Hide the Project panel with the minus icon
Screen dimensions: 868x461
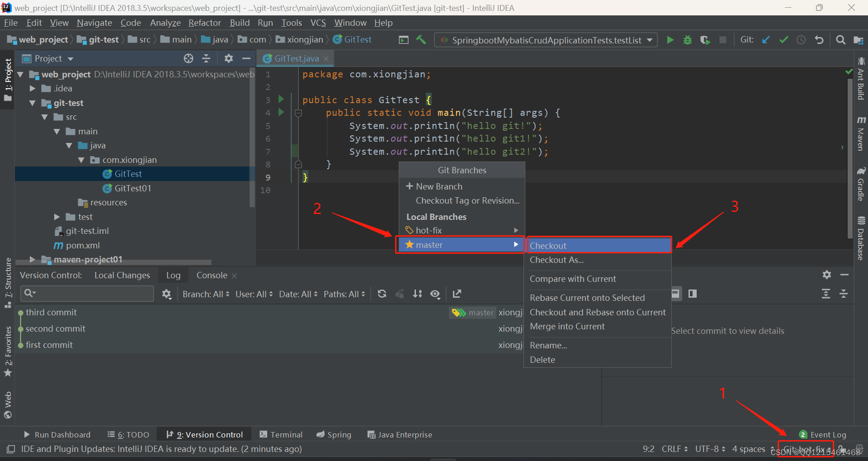[246, 58]
